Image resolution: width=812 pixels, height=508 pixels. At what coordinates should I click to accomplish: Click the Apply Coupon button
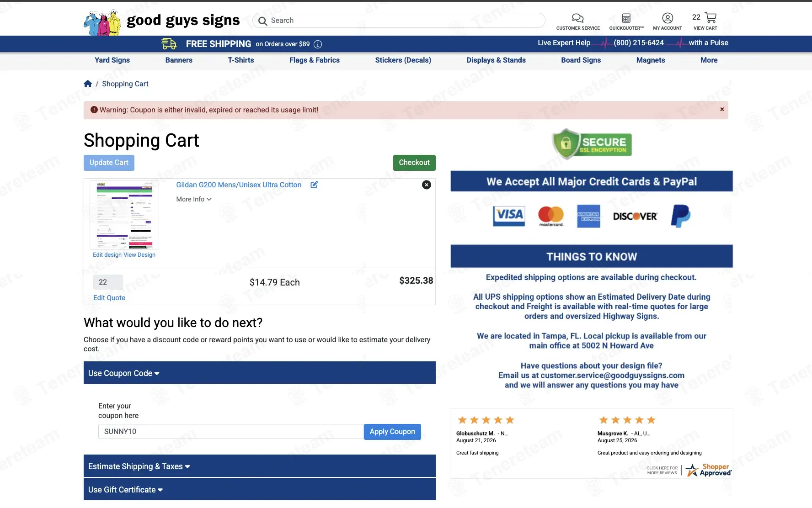(x=392, y=432)
